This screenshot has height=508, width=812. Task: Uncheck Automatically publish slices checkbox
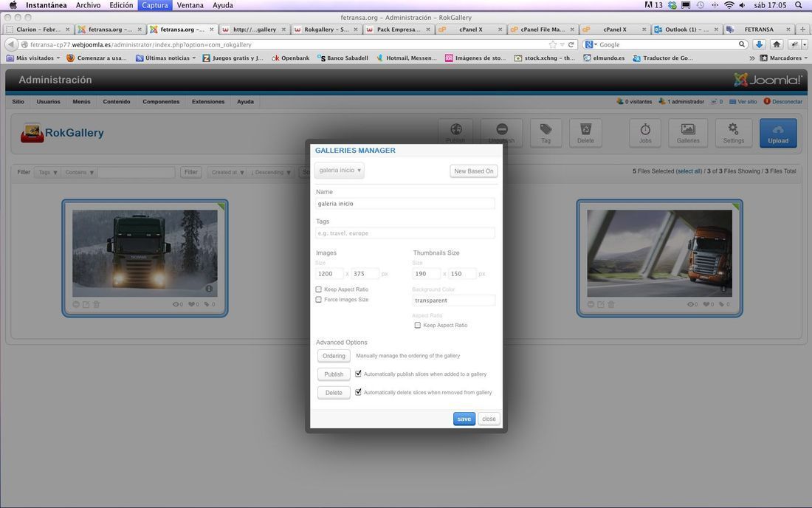[358, 374]
